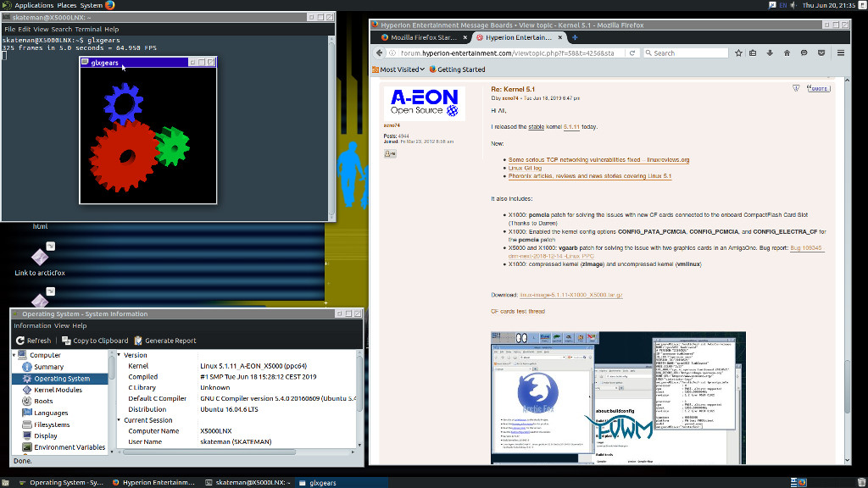Click the Firefox Search input field

point(687,53)
